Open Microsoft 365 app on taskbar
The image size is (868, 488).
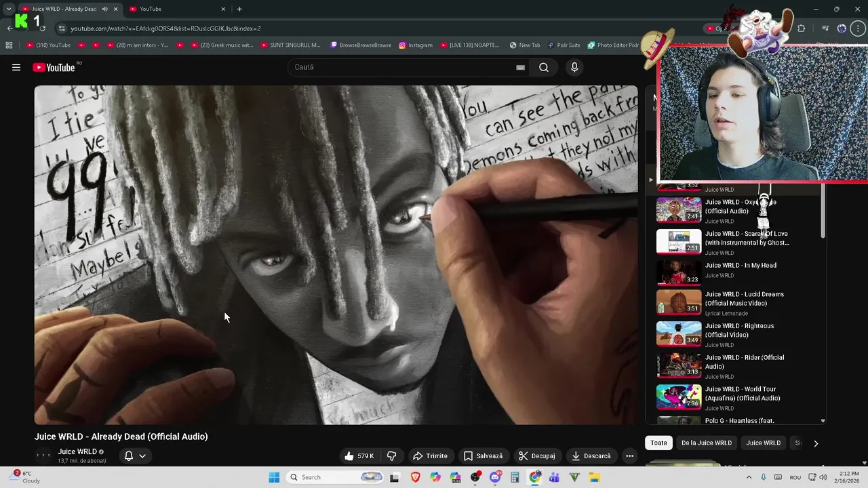click(x=455, y=477)
